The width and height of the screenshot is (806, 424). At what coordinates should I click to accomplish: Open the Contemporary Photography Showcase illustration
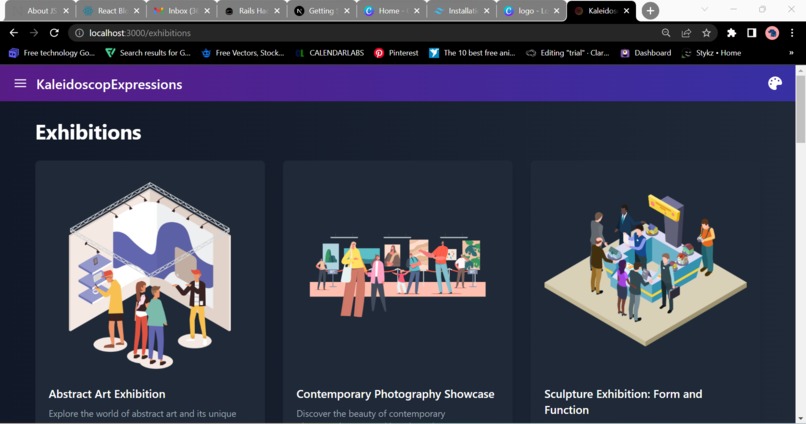(398, 276)
